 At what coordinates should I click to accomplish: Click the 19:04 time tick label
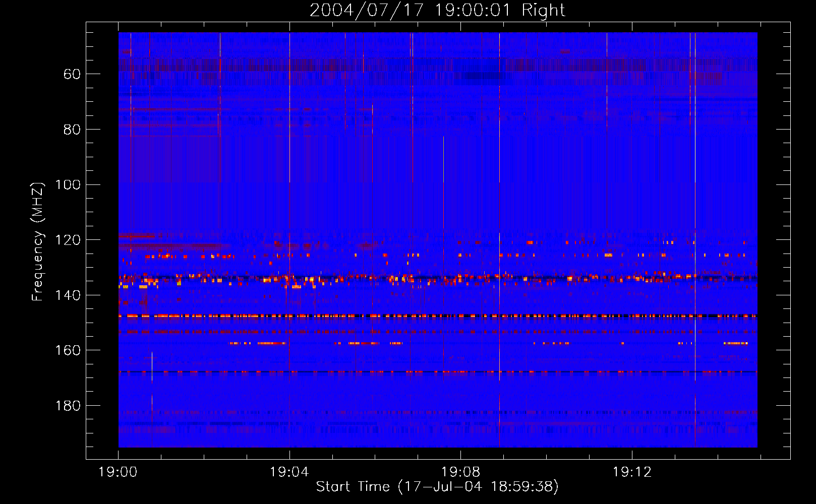[x=289, y=472]
